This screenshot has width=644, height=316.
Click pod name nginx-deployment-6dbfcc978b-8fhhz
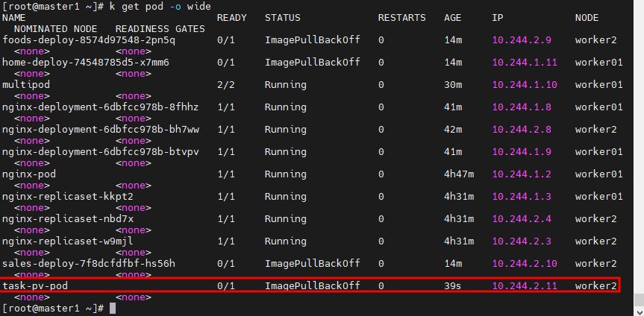pyautogui.click(x=101, y=107)
